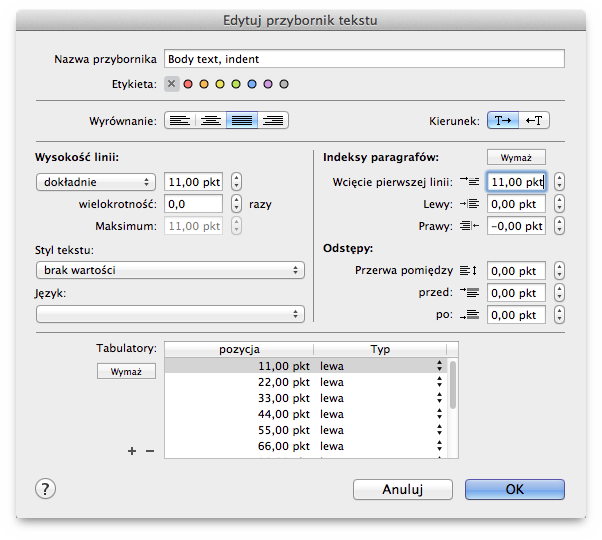This screenshot has height=540, width=602.
Task: Open type dropdown for 33,00 pkt tab
Action: 440,398
